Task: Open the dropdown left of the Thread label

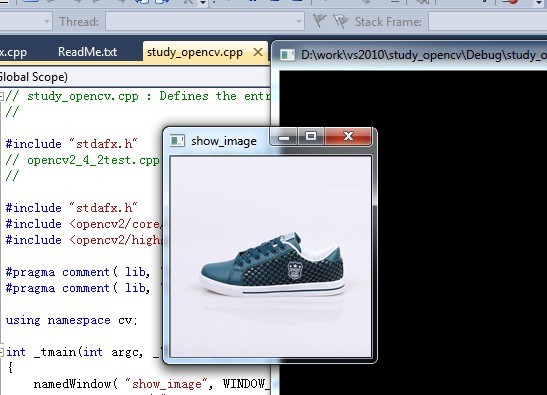Action: pyautogui.click(x=47, y=22)
